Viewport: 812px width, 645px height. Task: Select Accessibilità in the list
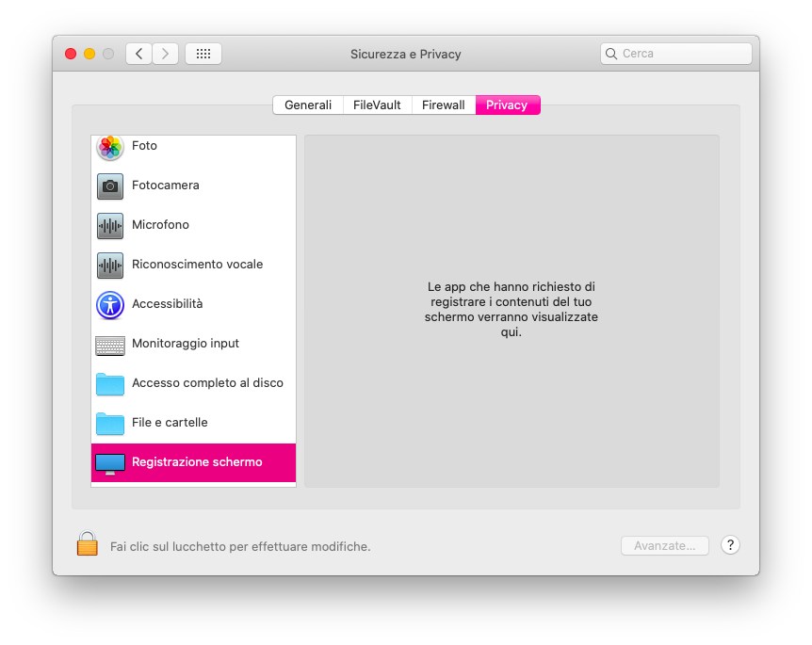[x=194, y=305]
